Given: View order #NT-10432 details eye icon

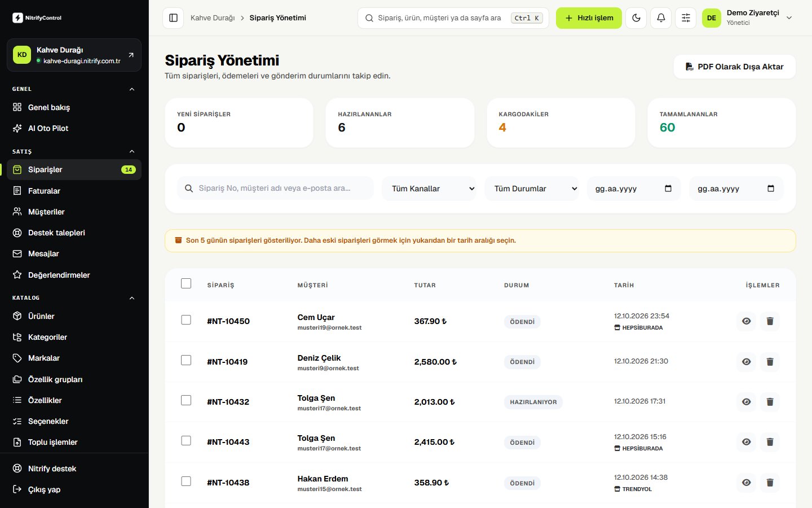Looking at the screenshot, I should click(x=746, y=402).
